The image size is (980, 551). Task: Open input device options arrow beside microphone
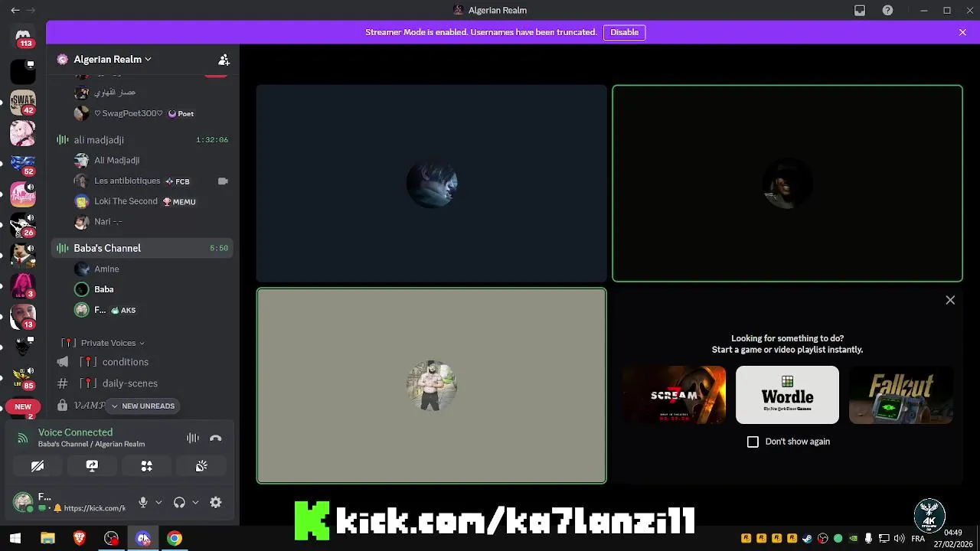tap(158, 503)
